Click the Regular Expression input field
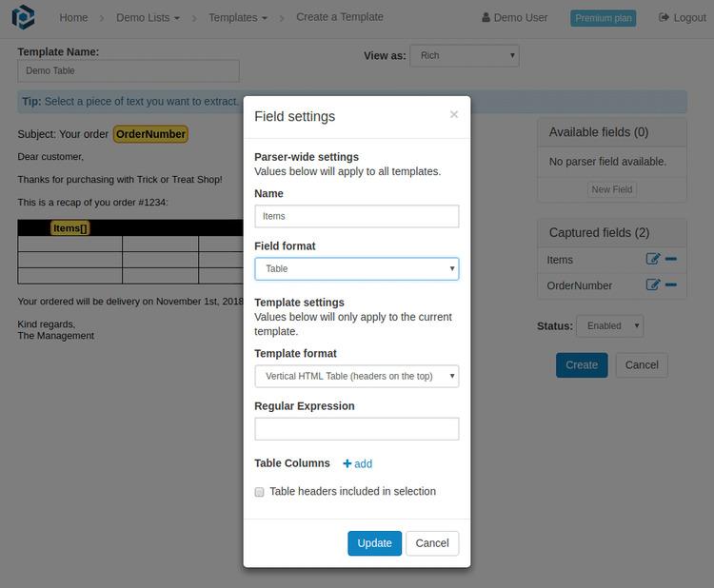Screen dimensions: 714x588 pos(357,429)
